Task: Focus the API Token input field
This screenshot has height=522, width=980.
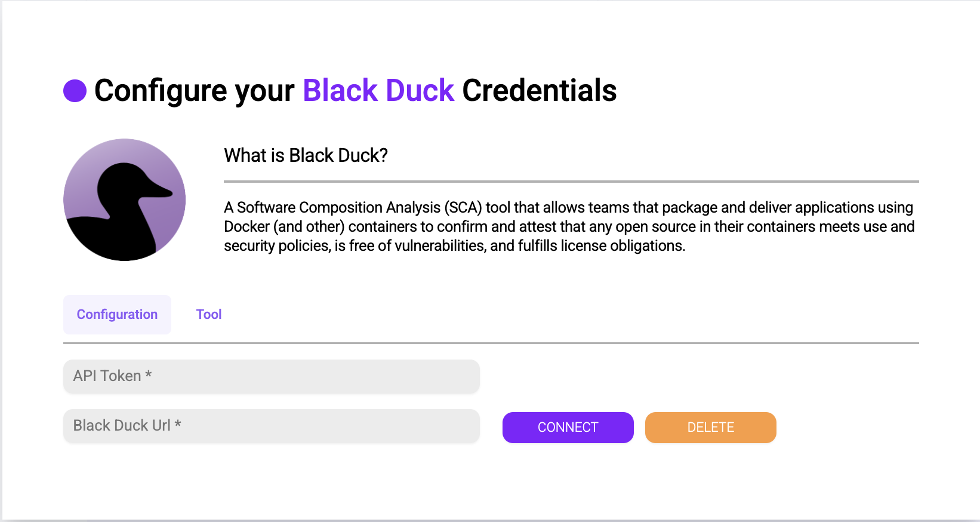Action: point(271,376)
